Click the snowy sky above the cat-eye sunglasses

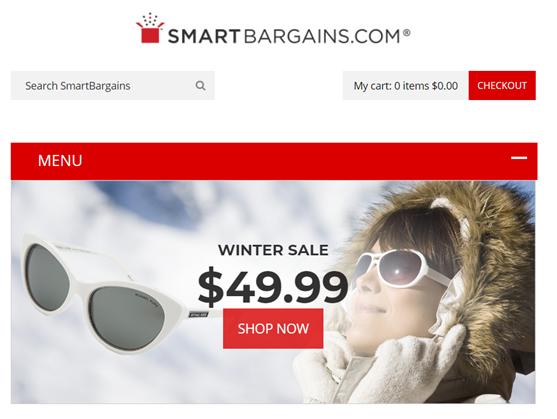coord(107,210)
